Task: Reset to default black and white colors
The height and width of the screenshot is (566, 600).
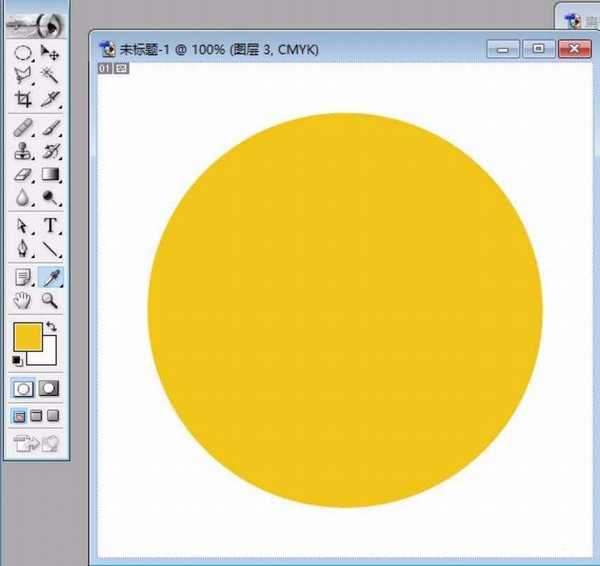Action: [x=17, y=360]
